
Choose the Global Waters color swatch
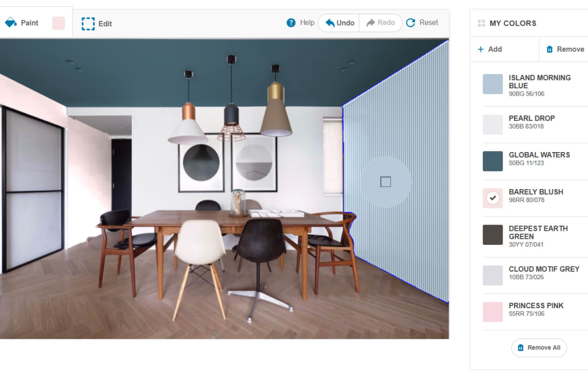click(492, 161)
